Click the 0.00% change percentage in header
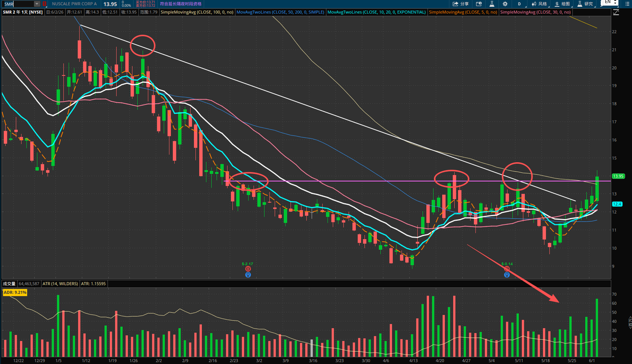Image resolution: width=632 pixels, height=364 pixels. click(126, 6)
